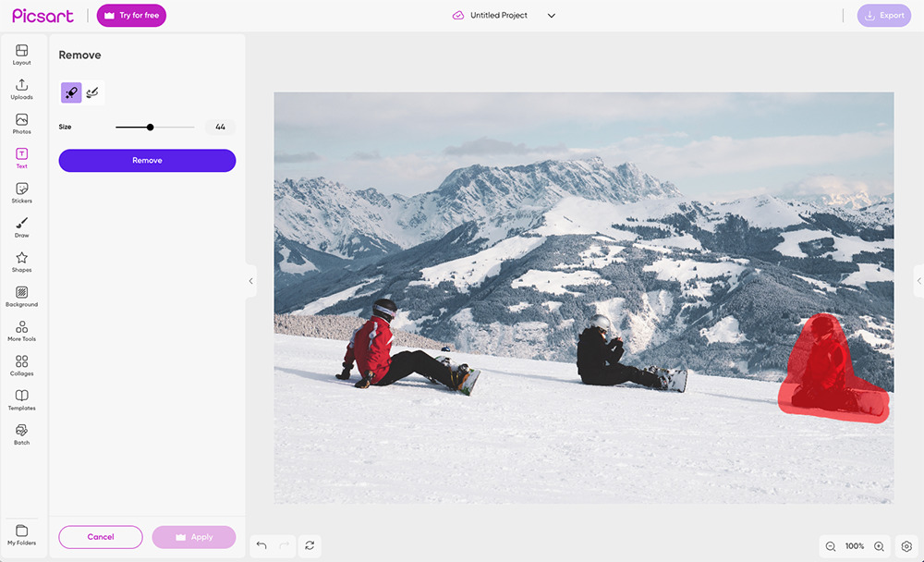Open the Templates panel
Viewport: 924px width, 562px height.
pos(21,399)
